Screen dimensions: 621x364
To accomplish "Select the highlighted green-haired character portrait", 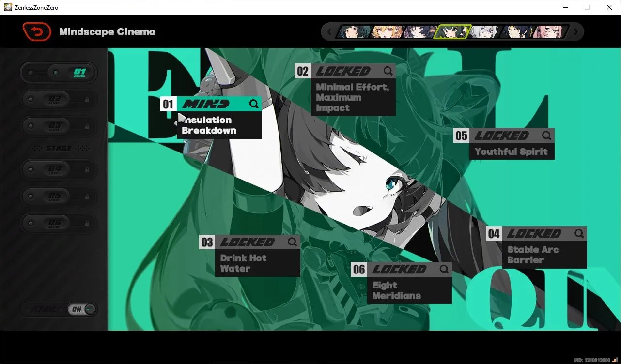I will coord(452,32).
